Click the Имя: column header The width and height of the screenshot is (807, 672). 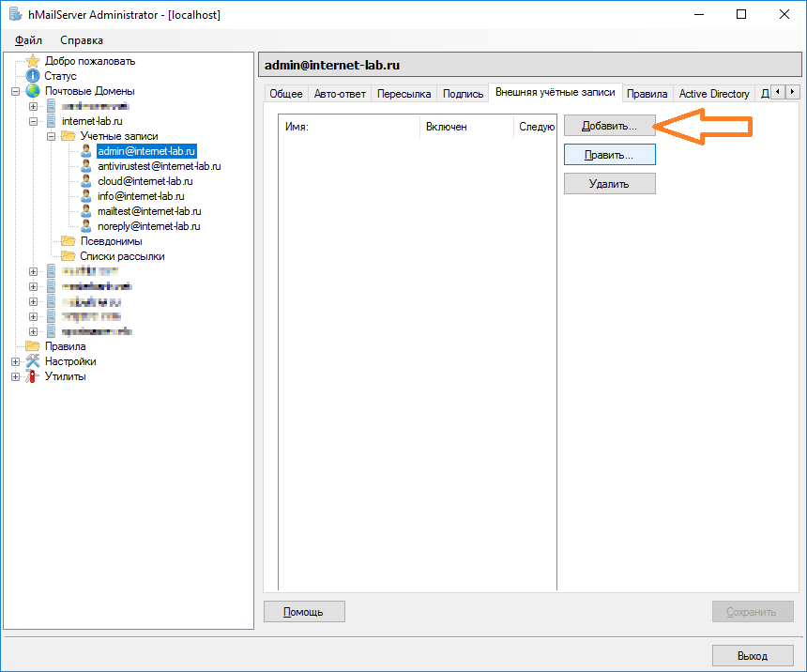[x=349, y=127]
